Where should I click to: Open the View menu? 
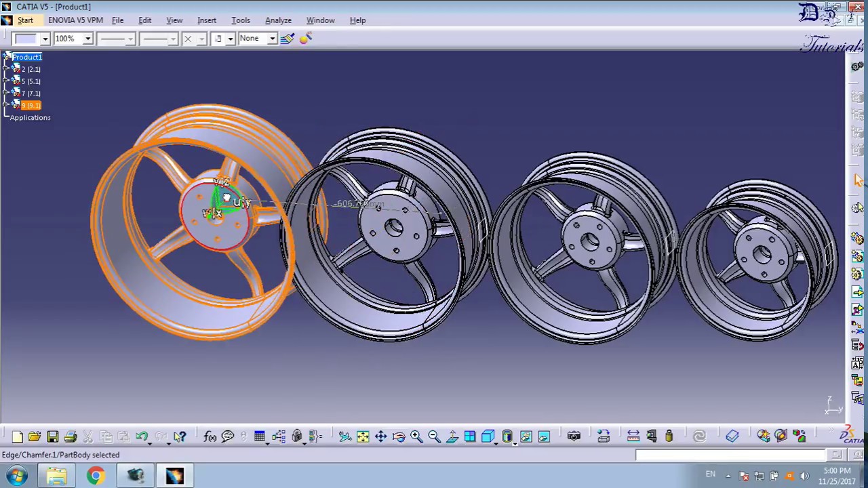[174, 20]
